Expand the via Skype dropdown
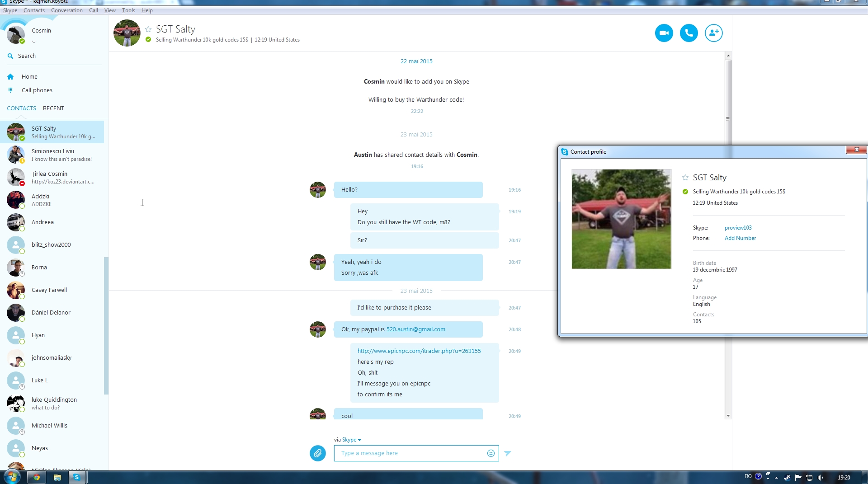868x484 pixels. [x=351, y=440]
